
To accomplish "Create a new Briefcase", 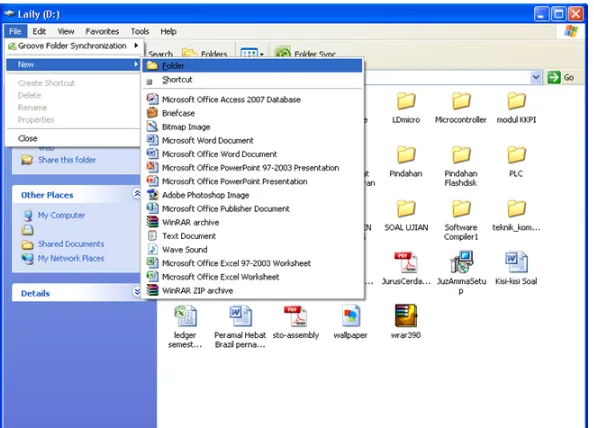I will point(252,113).
